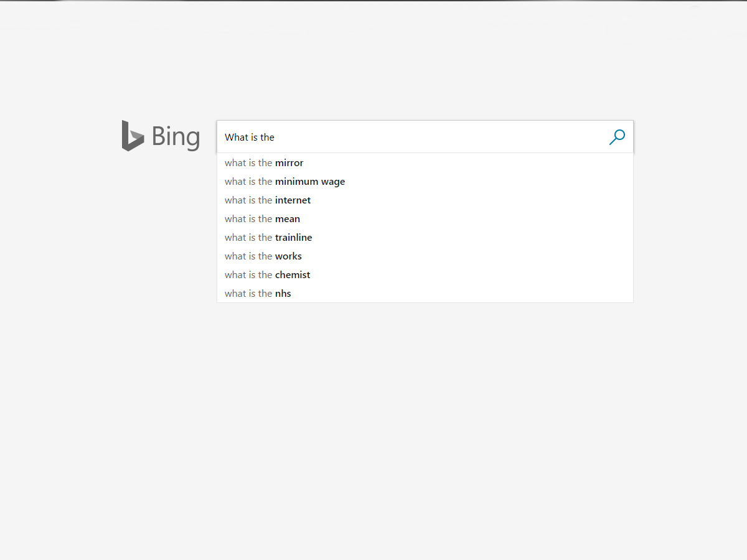Pick suggestion 'what is the mean'
The width and height of the screenshot is (747, 560).
pyautogui.click(x=425, y=219)
